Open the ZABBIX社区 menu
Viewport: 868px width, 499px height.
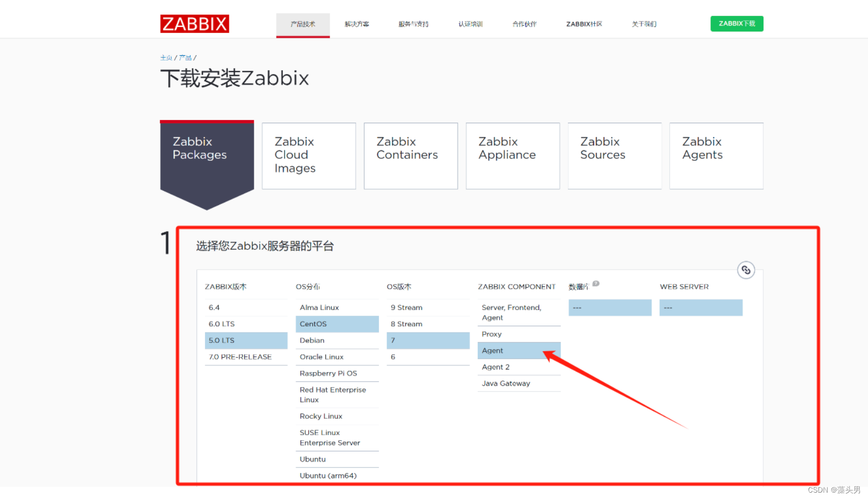[584, 24]
